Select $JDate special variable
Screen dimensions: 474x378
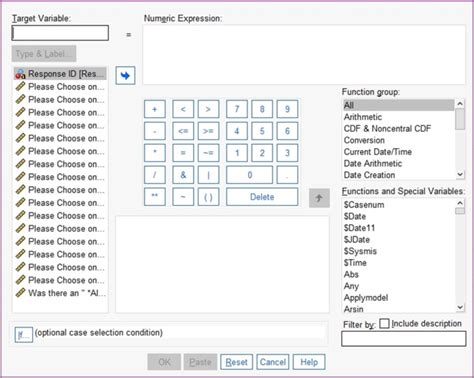click(399, 240)
